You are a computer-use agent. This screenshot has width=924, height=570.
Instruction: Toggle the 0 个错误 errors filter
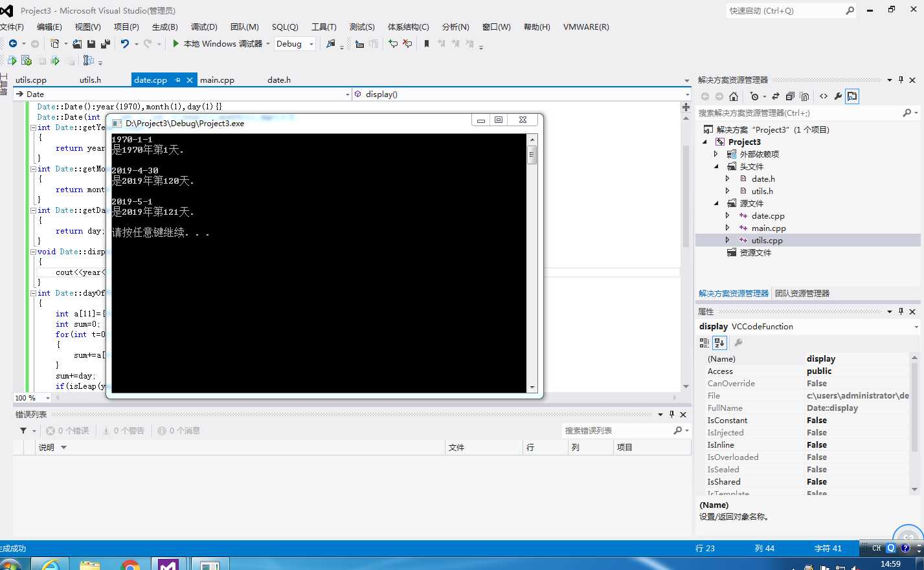click(68, 430)
